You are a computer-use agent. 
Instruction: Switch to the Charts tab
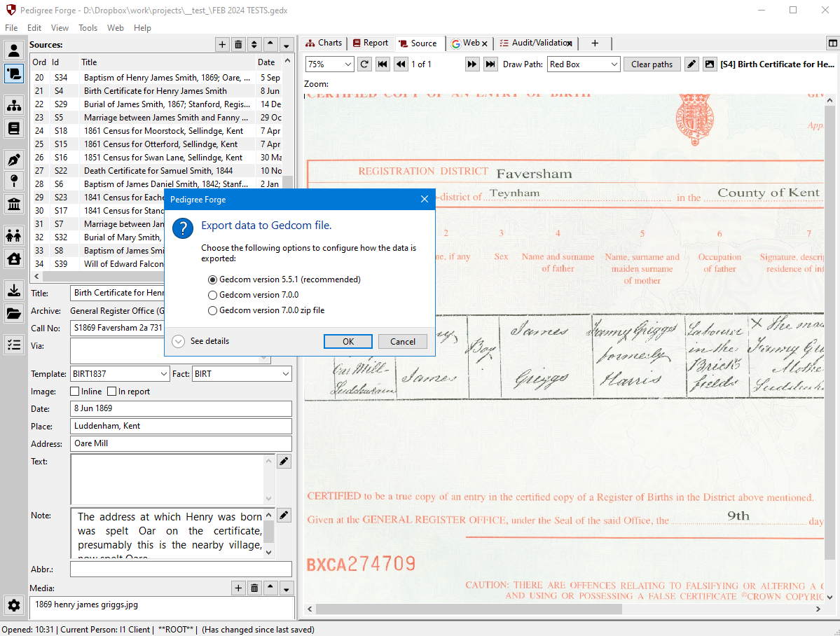[x=324, y=43]
